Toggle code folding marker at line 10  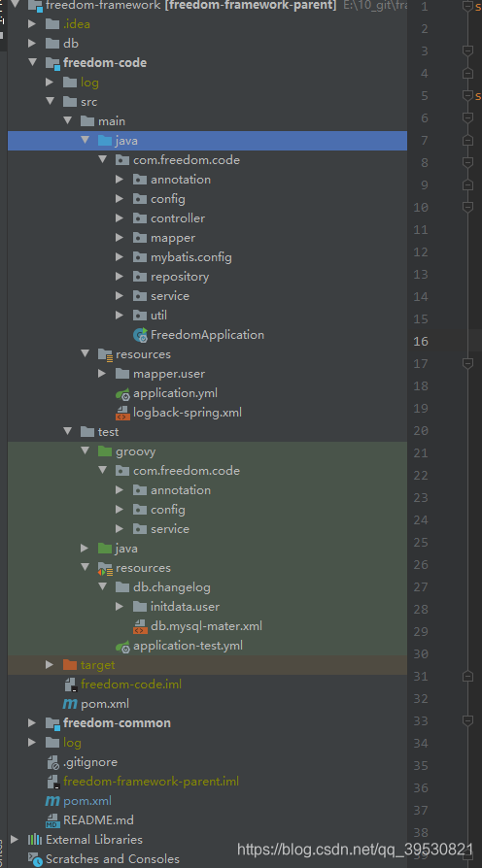(467, 207)
